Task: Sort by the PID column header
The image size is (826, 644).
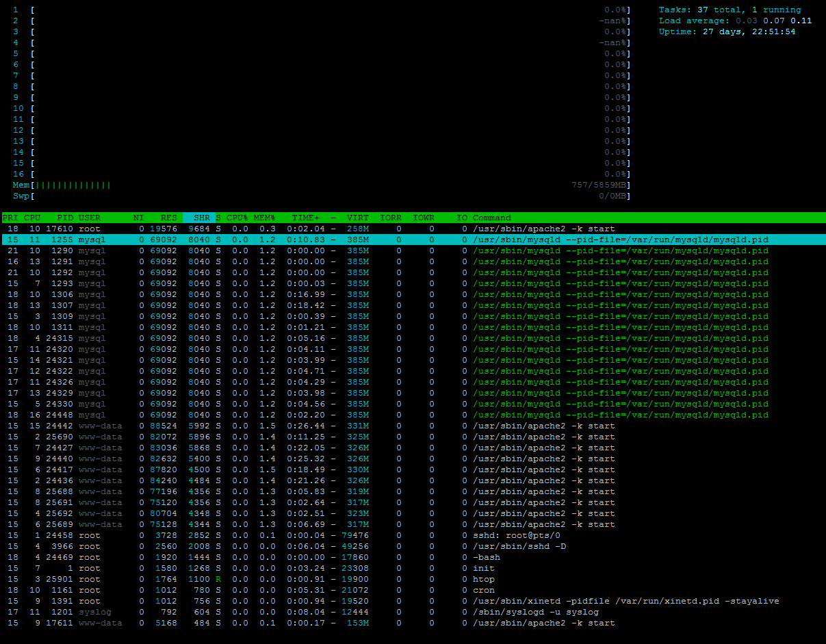Action: 65,218
